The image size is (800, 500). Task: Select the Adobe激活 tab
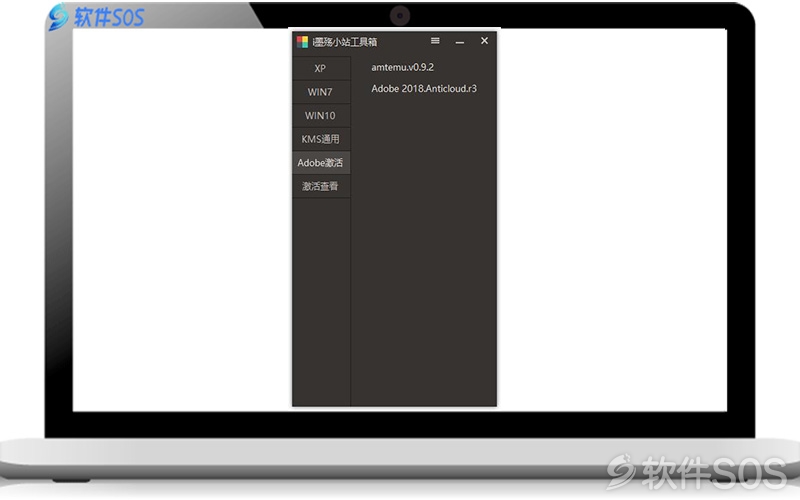coord(321,163)
